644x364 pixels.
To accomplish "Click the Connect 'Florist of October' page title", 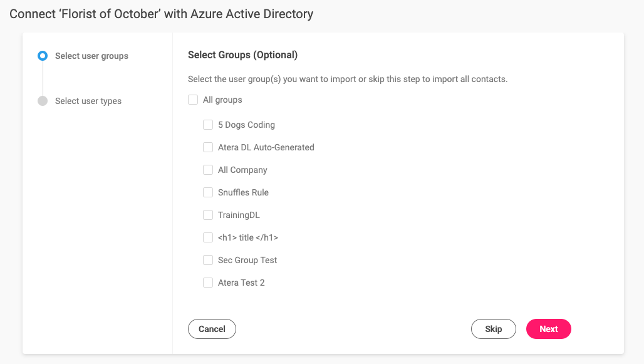I will click(162, 14).
